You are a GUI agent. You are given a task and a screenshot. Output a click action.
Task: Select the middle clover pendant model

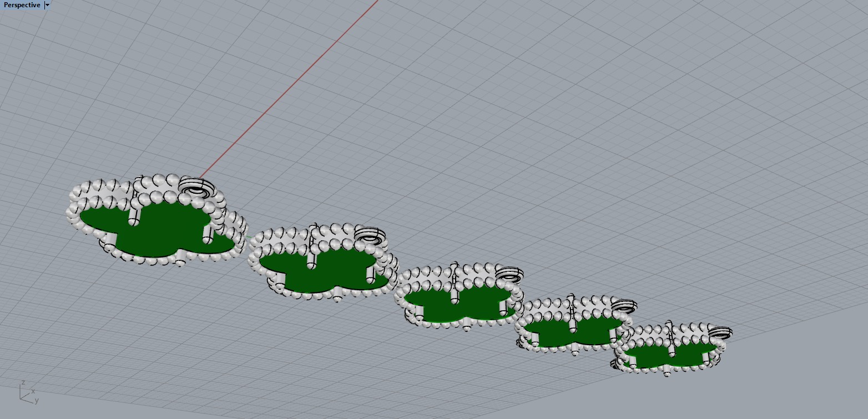pyautogui.click(x=459, y=297)
